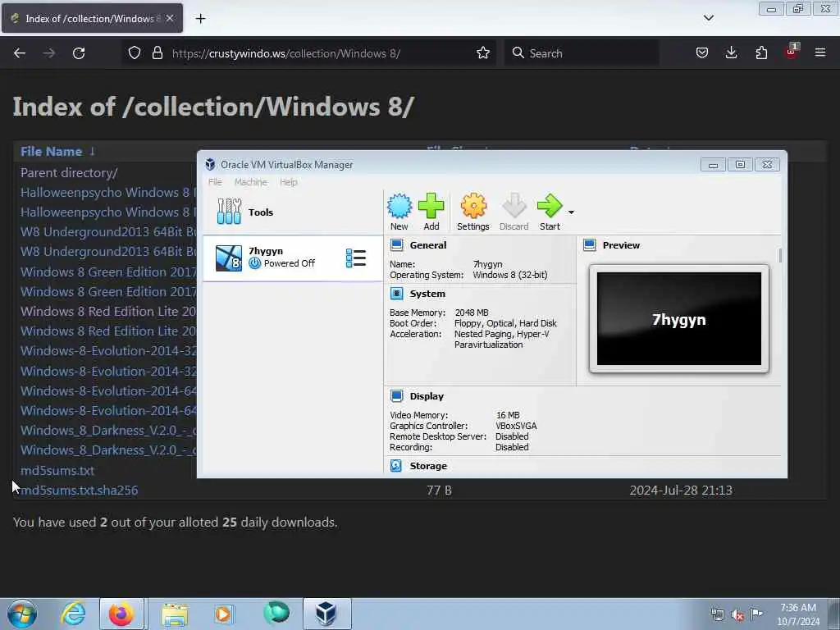Close the Index of /collection tab
Viewport: 840px width, 630px height.
170,18
